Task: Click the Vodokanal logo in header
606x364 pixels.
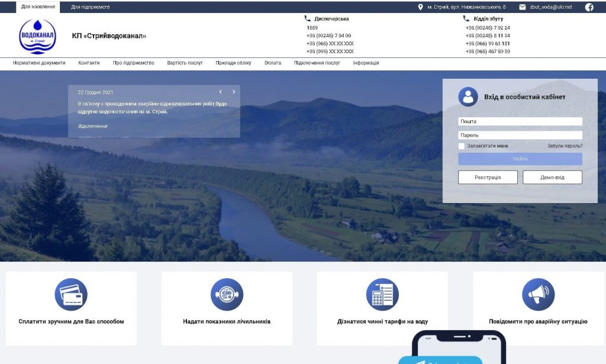Action: point(37,36)
